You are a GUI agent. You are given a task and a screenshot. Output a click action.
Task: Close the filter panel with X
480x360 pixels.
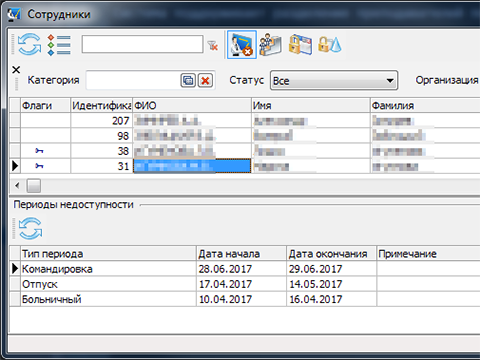point(16,70)
